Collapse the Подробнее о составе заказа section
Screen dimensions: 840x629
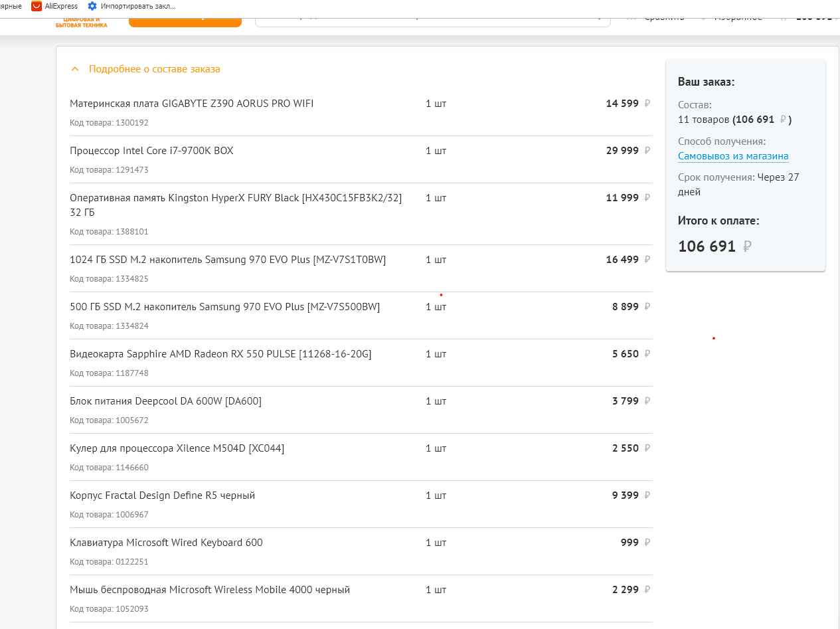pos(145,69)
